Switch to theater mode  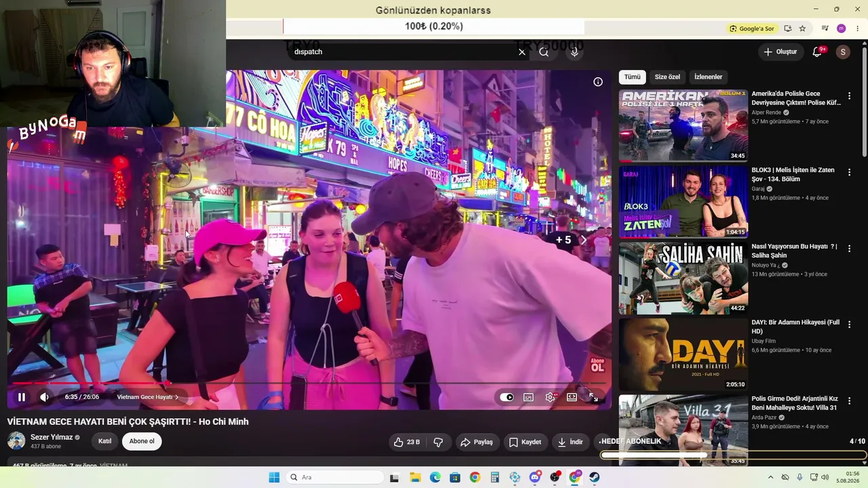point(572,397)
